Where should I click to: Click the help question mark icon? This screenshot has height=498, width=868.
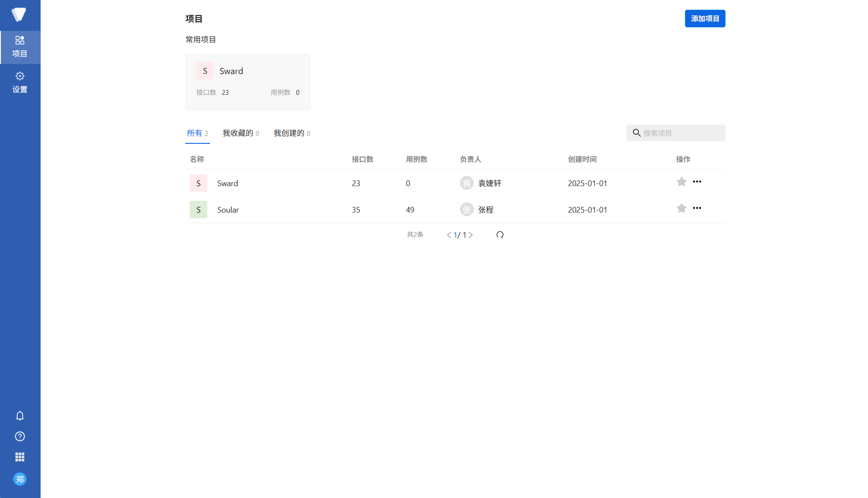click(20, 436)
